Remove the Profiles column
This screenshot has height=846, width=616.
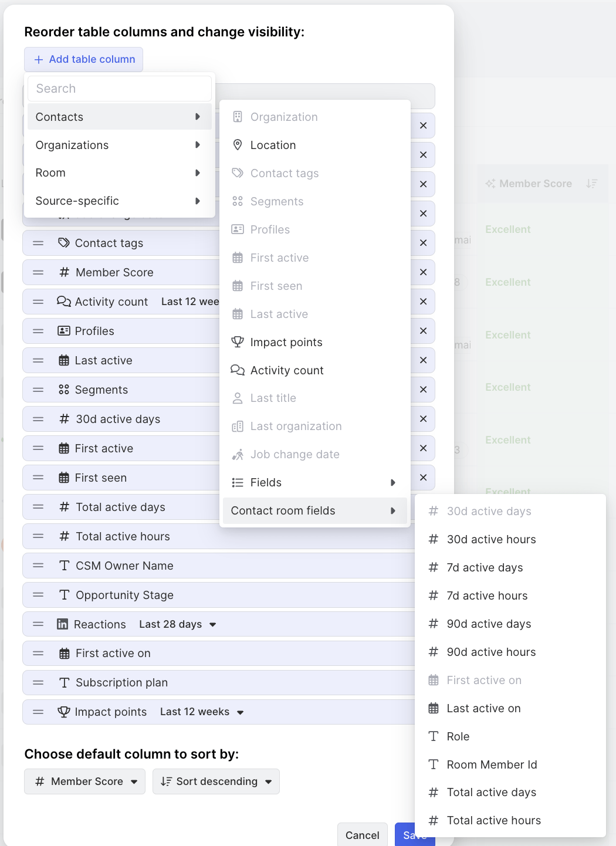click(423, 331)
